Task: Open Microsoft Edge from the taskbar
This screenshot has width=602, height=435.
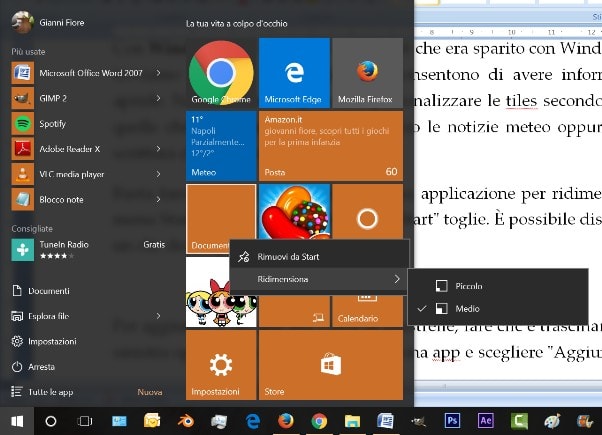Action: click(253, 421)
